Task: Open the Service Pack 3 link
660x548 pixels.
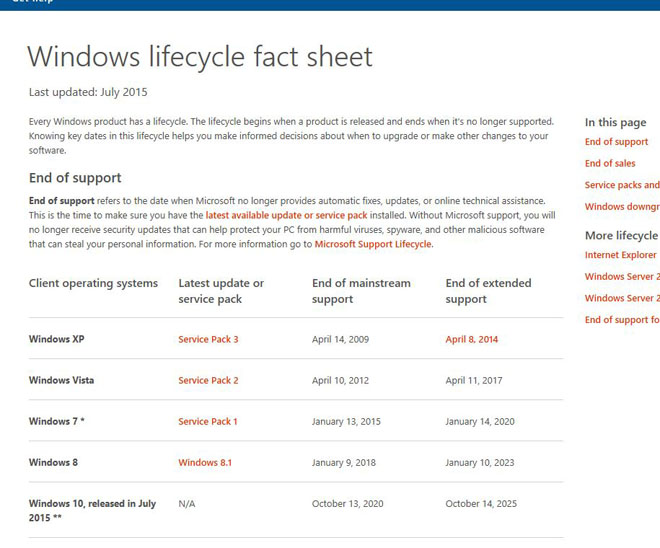Action: tap(208, 339)
